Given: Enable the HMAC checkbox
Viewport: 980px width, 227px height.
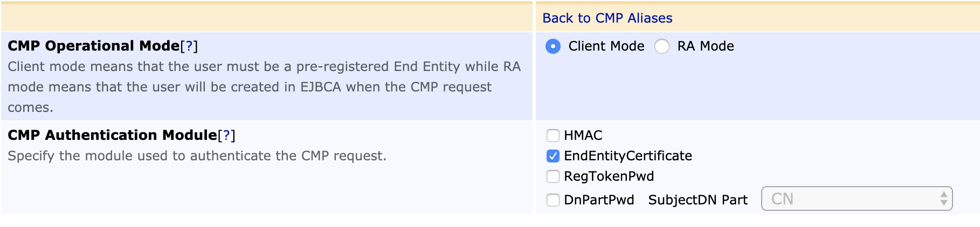Looking at the screenshot, I should point(553,136).
